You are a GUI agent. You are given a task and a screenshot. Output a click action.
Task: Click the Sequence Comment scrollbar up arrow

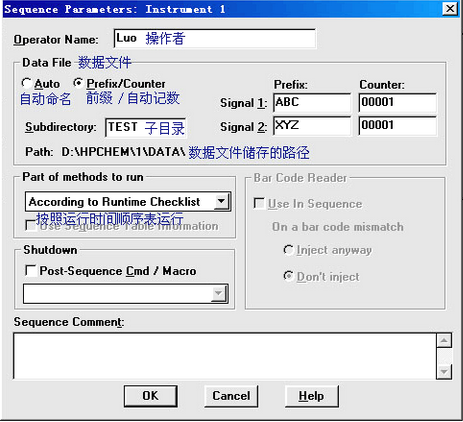pos(444,341)
